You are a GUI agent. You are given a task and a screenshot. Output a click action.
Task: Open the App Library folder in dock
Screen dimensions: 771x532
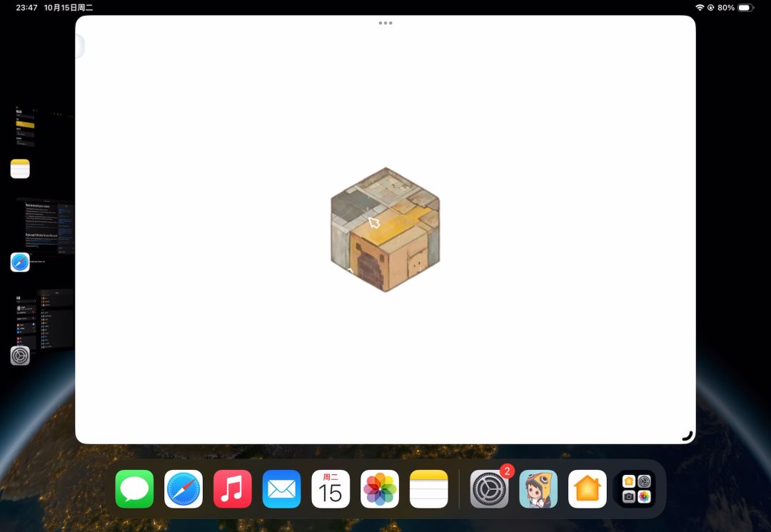point(636,488)
